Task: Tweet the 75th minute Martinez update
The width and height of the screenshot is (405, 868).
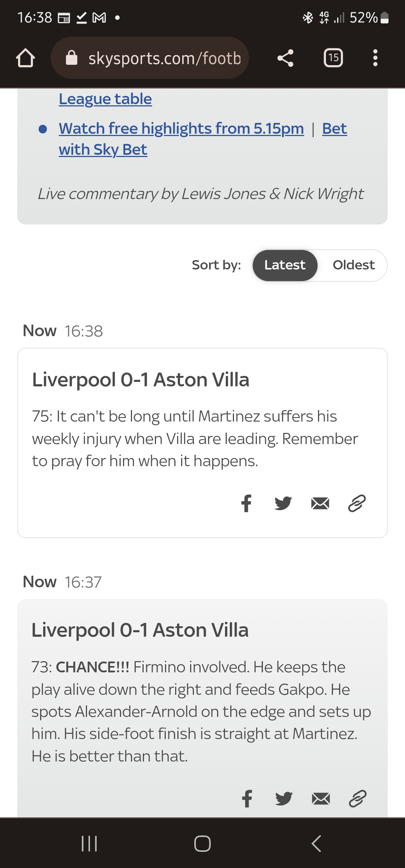Action: [x=283, y=503]
